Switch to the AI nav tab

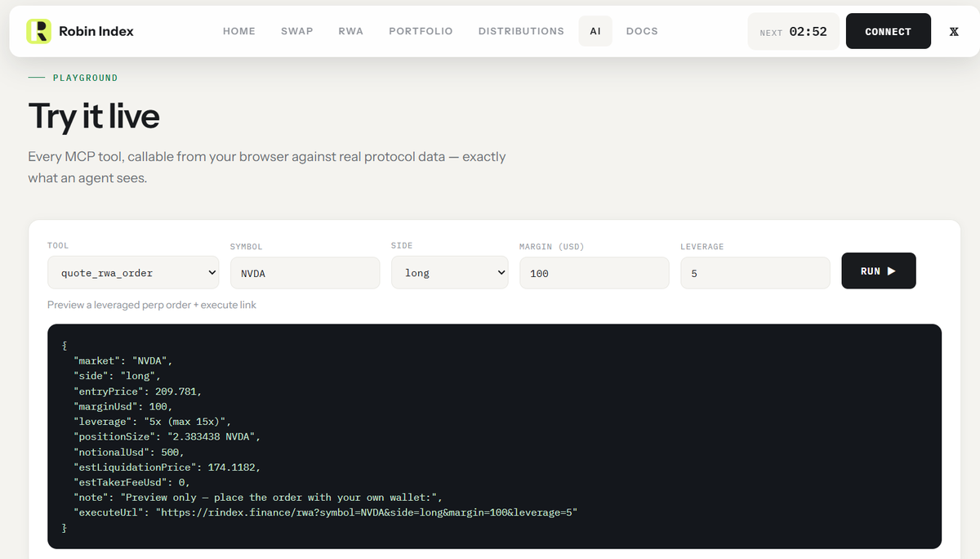595,31
